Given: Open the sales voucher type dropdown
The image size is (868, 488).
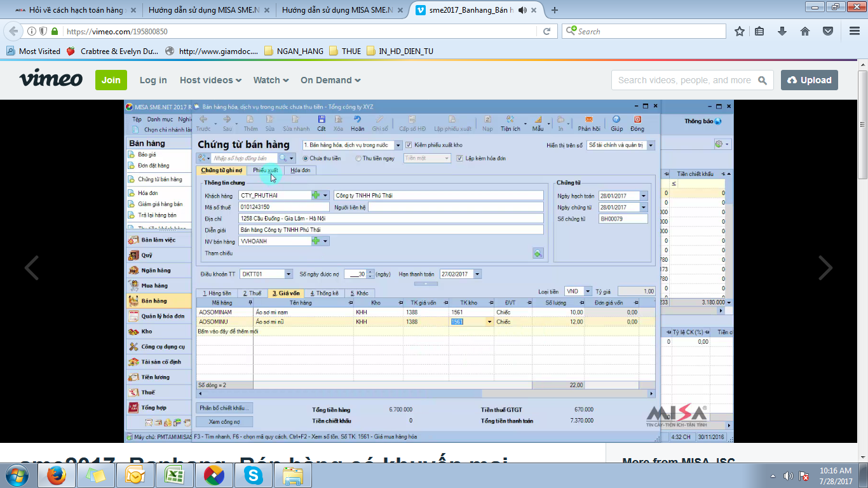Looking at the screenshot, I should click(398, 146).
